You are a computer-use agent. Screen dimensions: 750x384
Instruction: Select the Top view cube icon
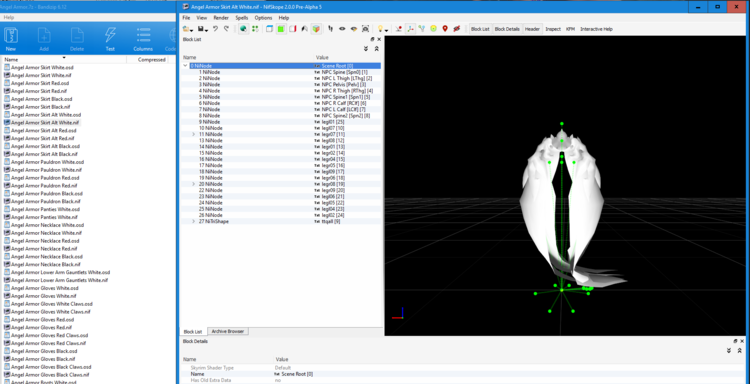pos(270,29)
